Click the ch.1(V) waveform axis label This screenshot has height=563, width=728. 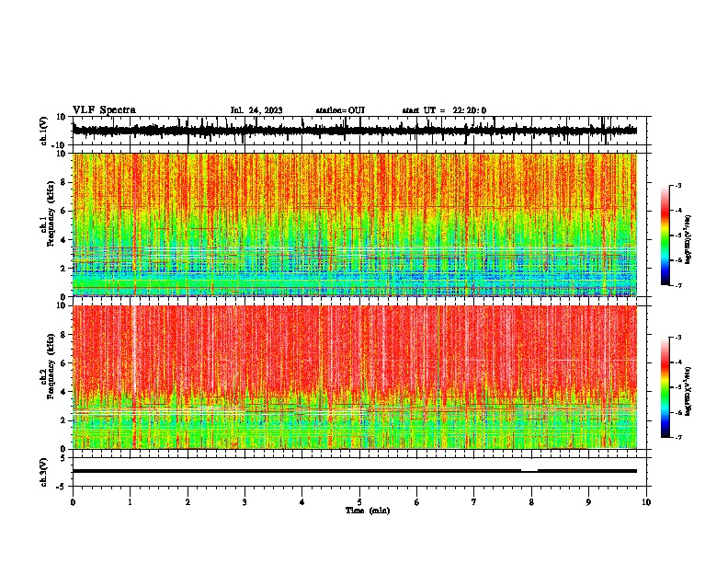44,131
